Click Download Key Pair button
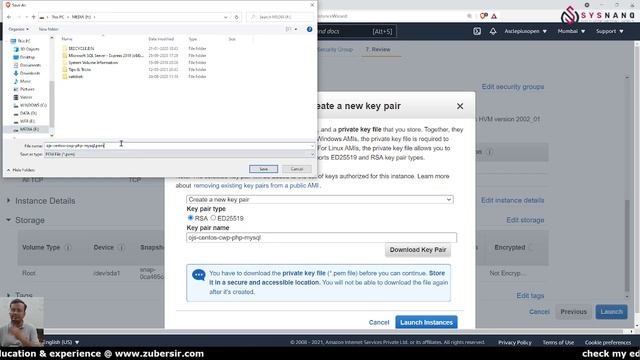Viewport: 640px width, 360px height. coord(418,250)
